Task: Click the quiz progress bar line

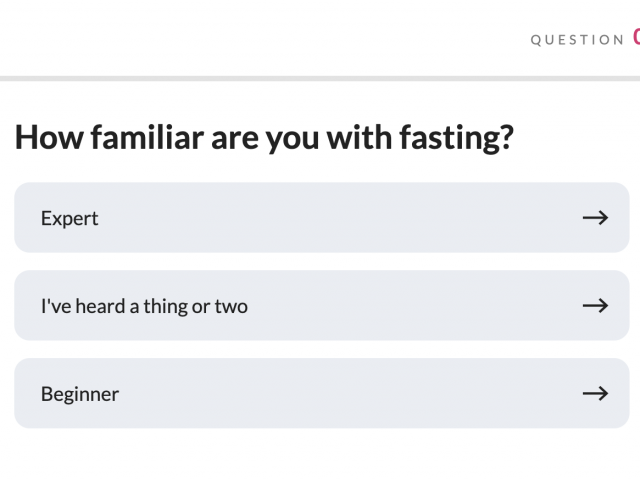Action: [320, 77]
